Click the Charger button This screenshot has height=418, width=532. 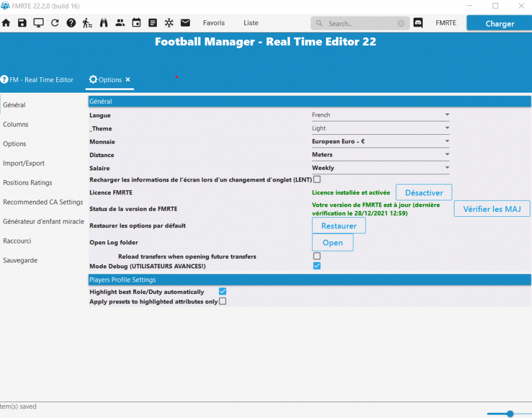coord(500,23)
